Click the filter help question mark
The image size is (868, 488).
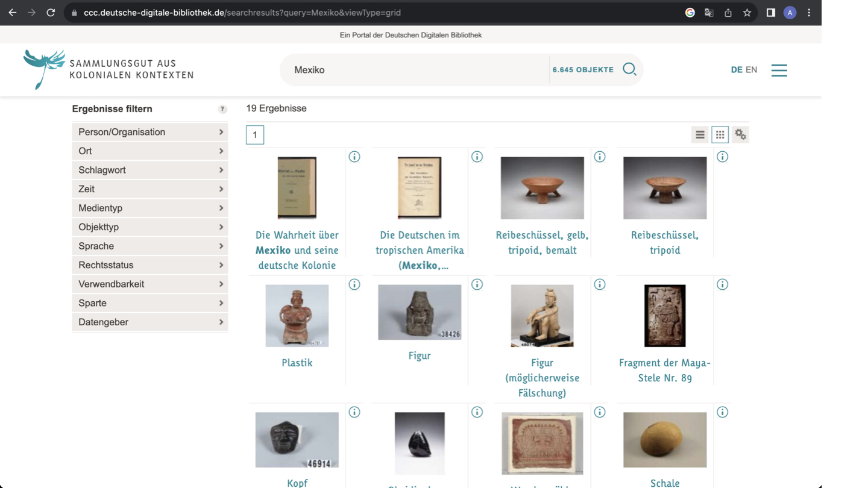pos(222,109)
